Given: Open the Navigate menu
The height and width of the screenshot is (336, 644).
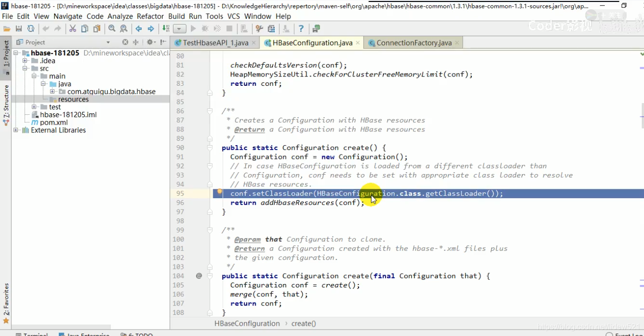Looking at the screenshot, I should coord(68,16).
